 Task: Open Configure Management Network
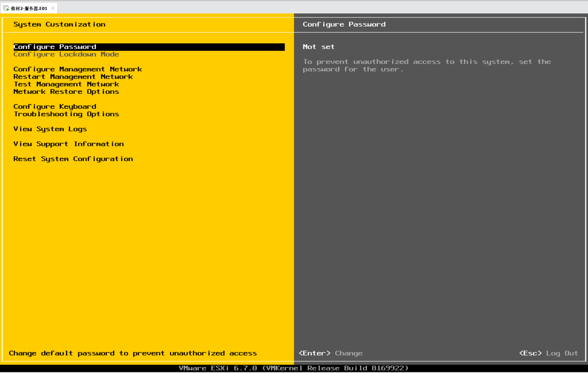click(x=78, y=69)
